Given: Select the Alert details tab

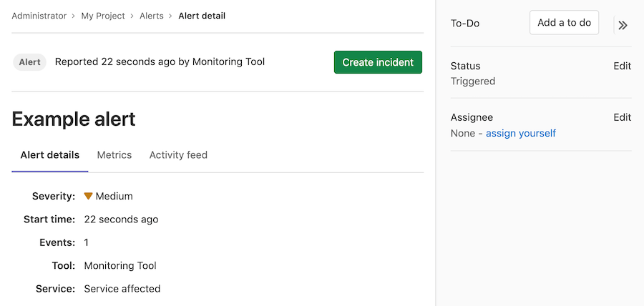Looking at the screenshot, I should click(x=50, y=155).
